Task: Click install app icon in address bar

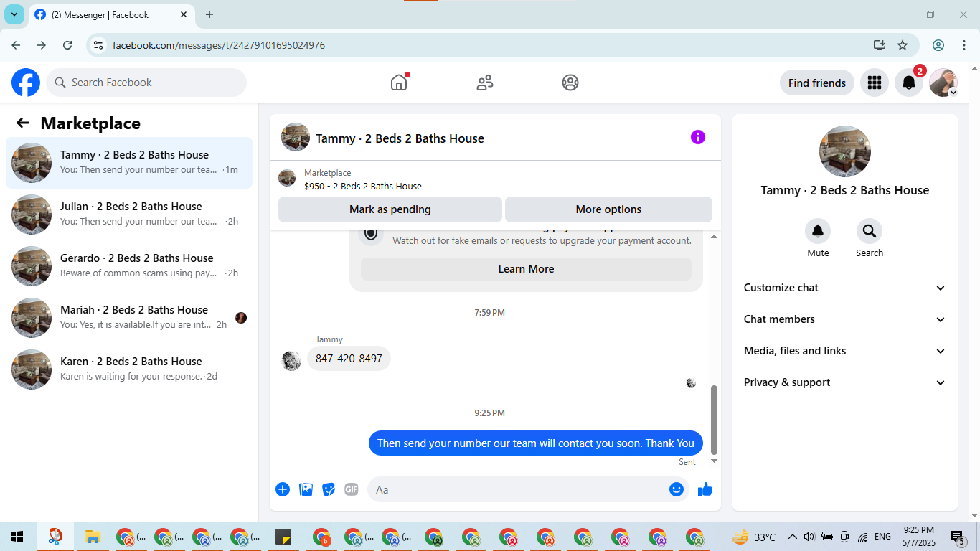Action: [x=880, y=45]
